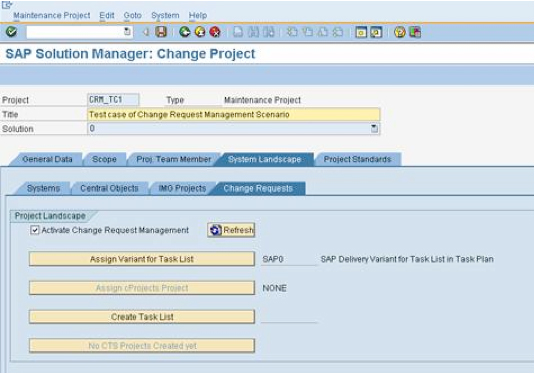
Task: Switch to the General Data tab
Action: click(47, 159)
